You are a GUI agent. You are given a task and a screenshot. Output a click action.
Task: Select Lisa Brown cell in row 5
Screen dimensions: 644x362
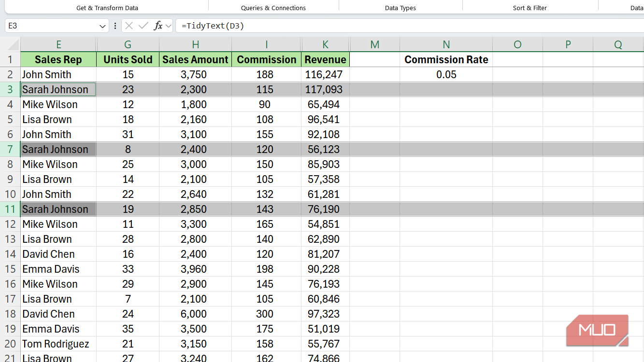coord(58,119)
